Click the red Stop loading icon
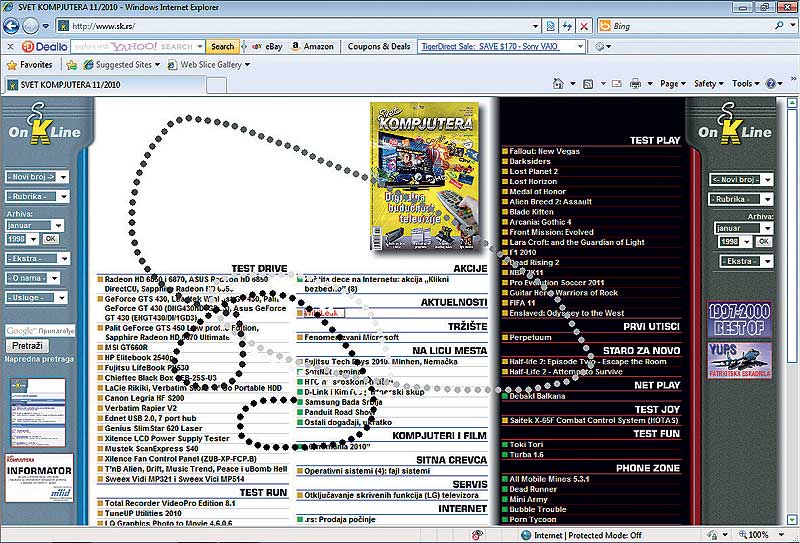The image size is (800, 543). (584, 26)
